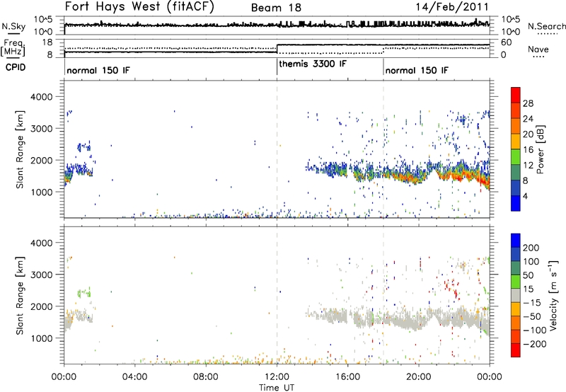Click the '60' Nave axis tick
566x392 pixels.
pos(507,42)
